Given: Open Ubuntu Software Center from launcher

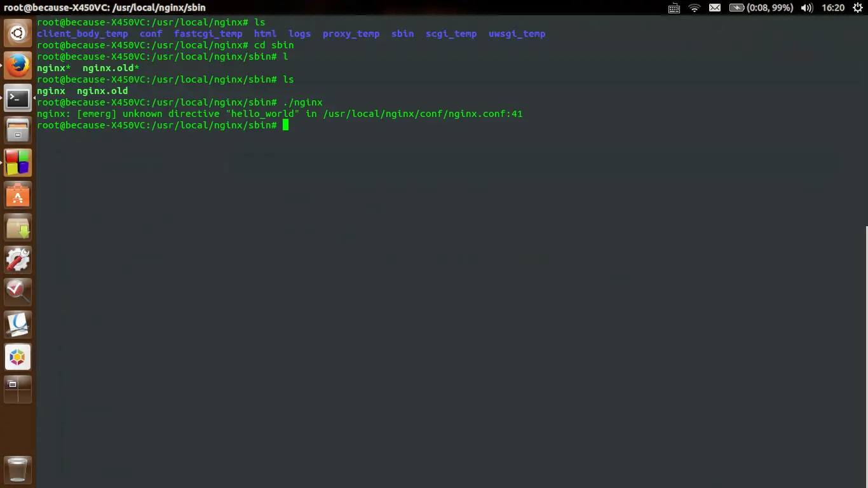Looking at the screenshot, I should pyautogui.click(x=18, y=196).
